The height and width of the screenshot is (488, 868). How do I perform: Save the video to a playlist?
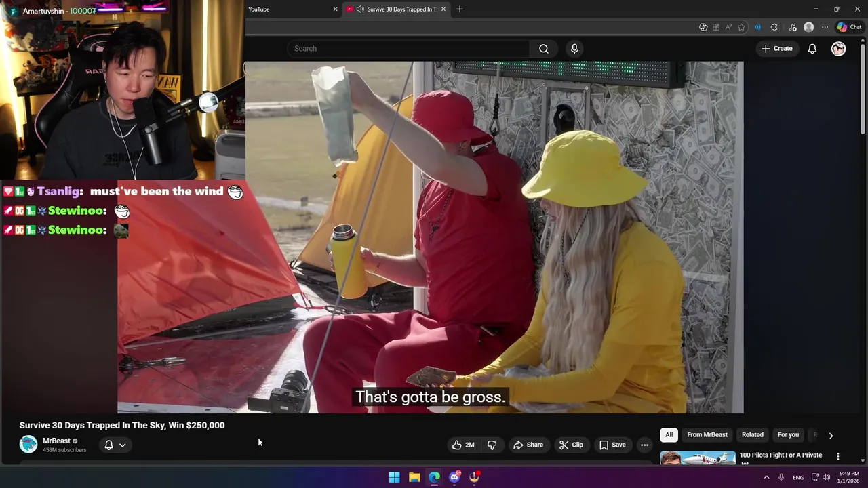coord(612,445)
